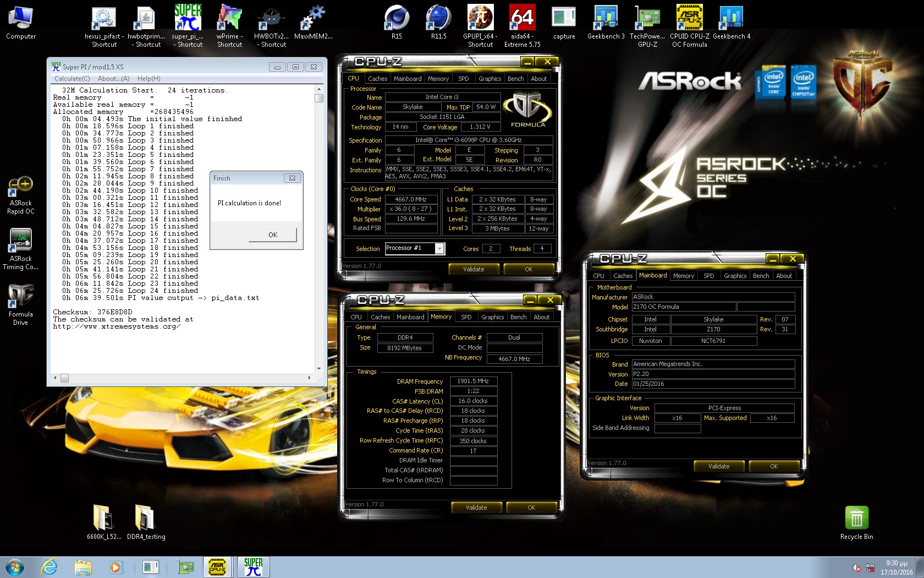The width and height of the screenshot is (924, 578).
Task: Close the Finish dialog with X
Action: point(292,178)
